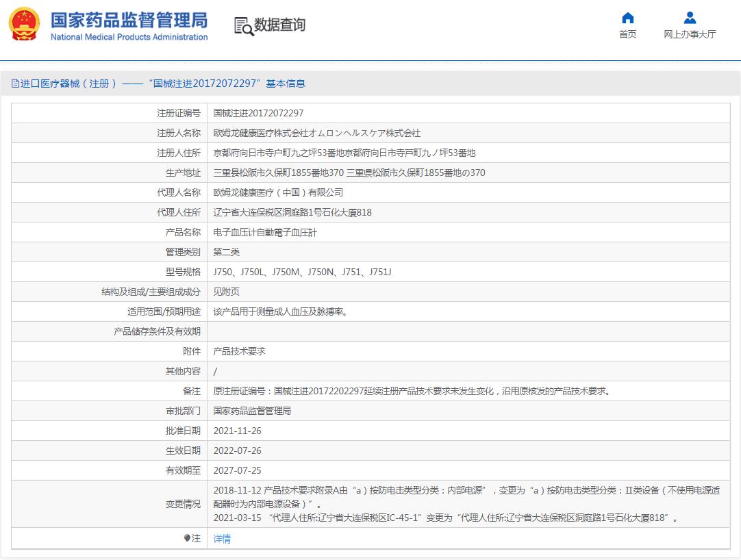Click the 批准日期 label
Image resolution: width=741 pixels, height=560 pixels.
point(183,431)
